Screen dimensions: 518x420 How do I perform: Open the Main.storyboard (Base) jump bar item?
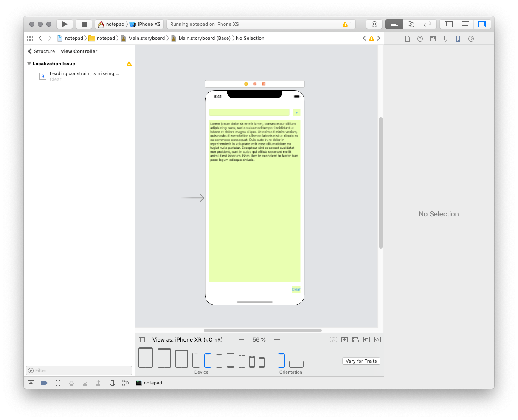click(x=204, y=38)
